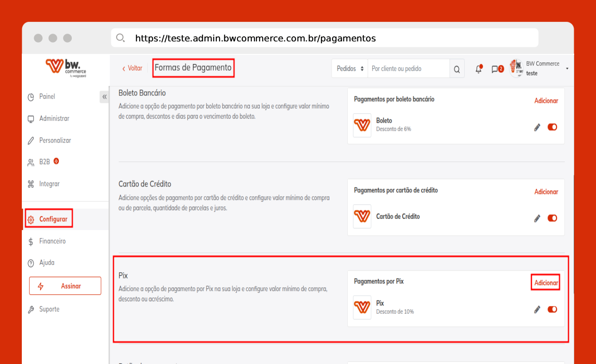596x364 pixels.
Task: Go to Financeiro in the sidebar
Action: [x=52, y=241]
